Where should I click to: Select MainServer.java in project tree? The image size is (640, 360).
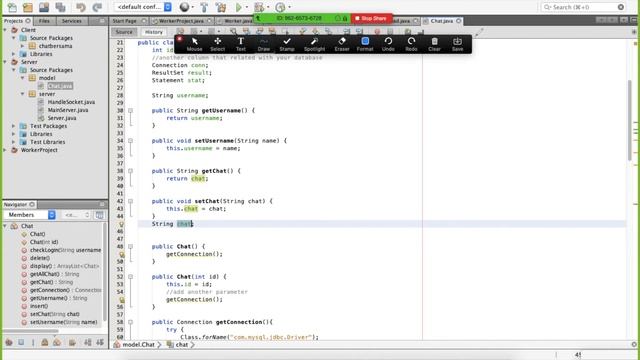(68, 110)
